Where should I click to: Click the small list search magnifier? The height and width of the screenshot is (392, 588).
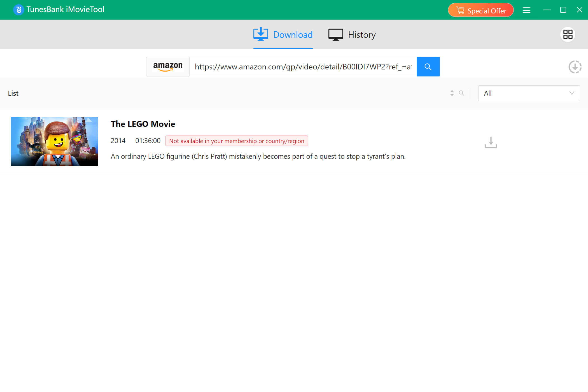tap(461, 93)
